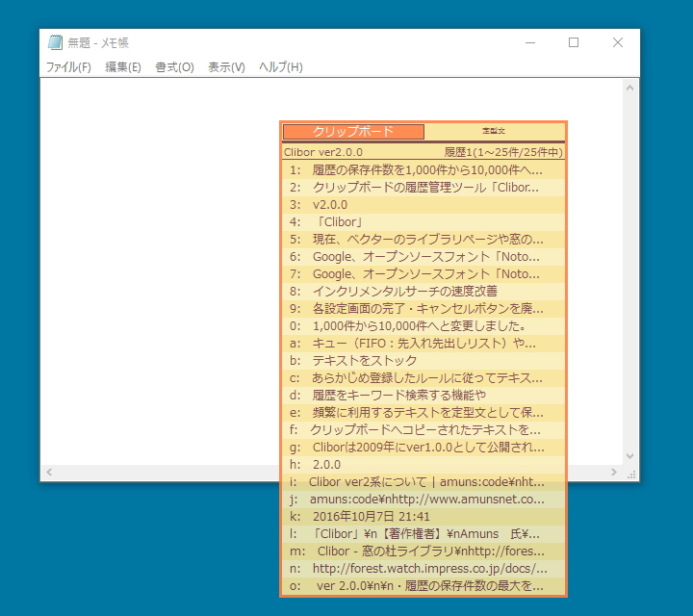The height and width of the screenshot is (616, 693).
Task: Maximize the Notepad window
Action: tap(574, 42)
